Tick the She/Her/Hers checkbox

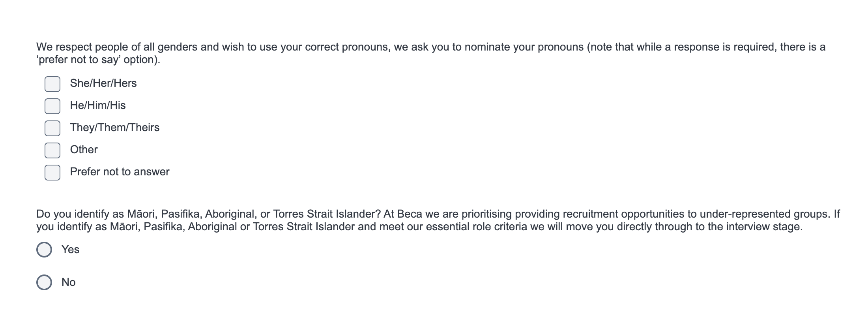[x=52, y=84]
